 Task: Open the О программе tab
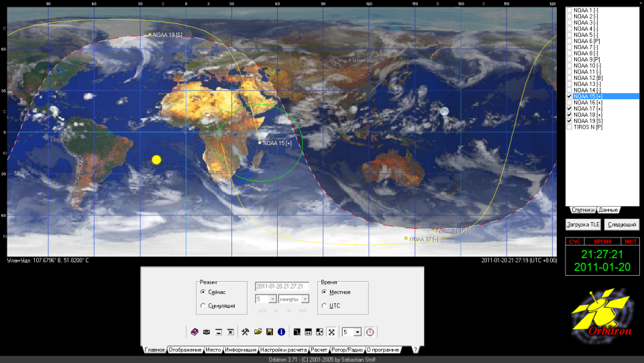click(x=383, y=350)
